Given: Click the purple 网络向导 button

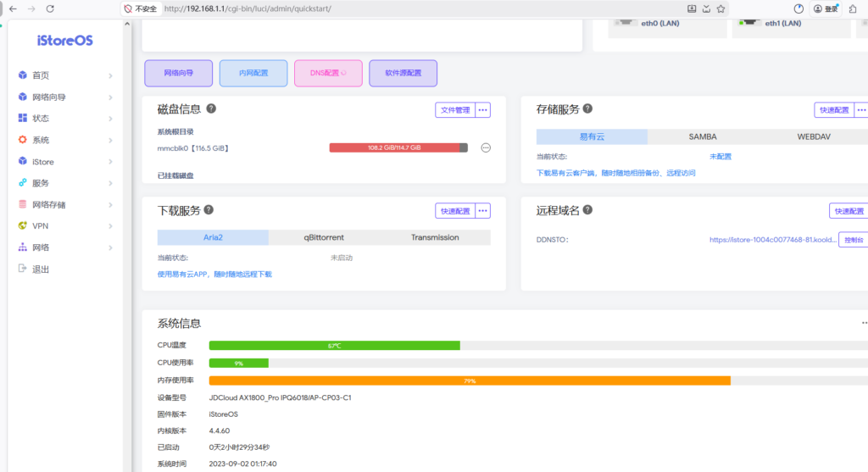Looking at the screenshot, I should 178,73.
